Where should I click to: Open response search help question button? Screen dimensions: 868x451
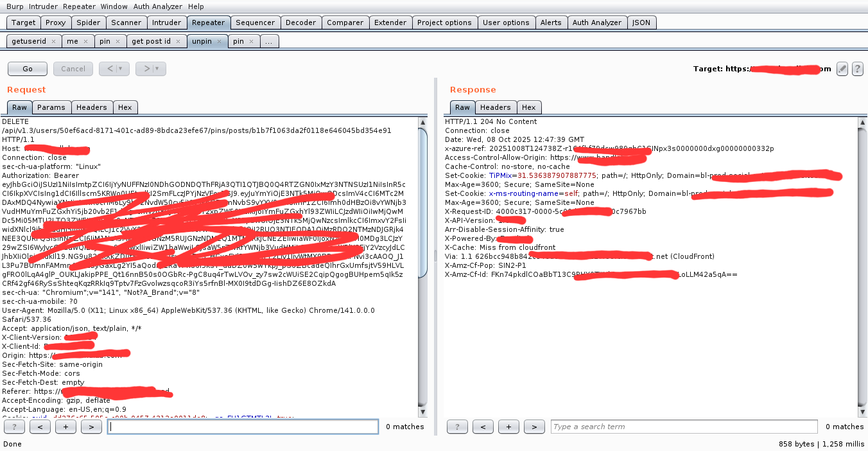457,427
